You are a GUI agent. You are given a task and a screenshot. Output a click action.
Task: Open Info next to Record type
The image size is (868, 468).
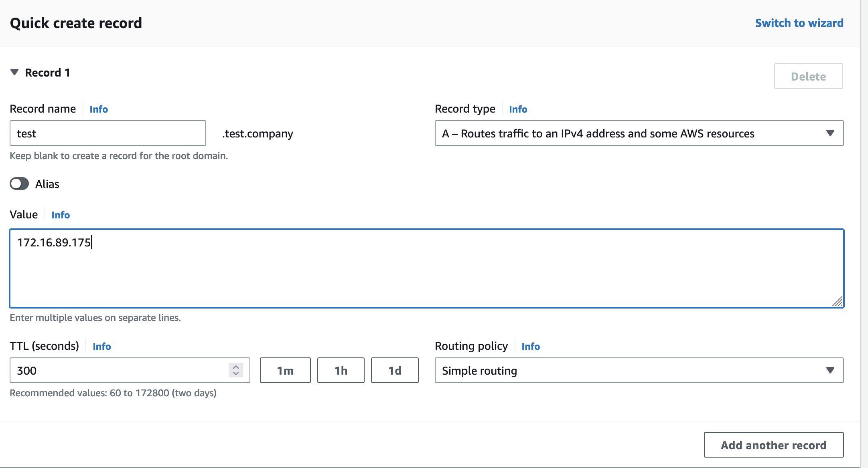click(x=518, y=109)
